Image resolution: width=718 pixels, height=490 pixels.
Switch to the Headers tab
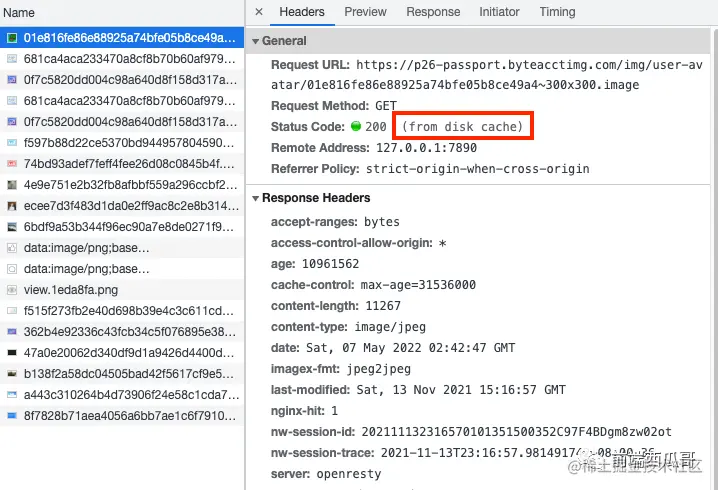(x=302, y=12)
